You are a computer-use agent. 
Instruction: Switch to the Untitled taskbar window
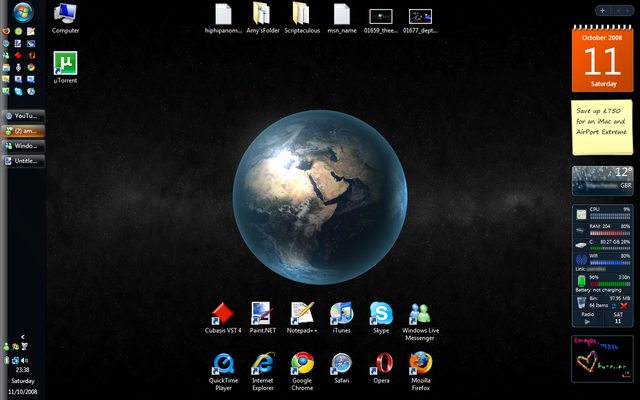pyautogui.click(x=23, y=161)
